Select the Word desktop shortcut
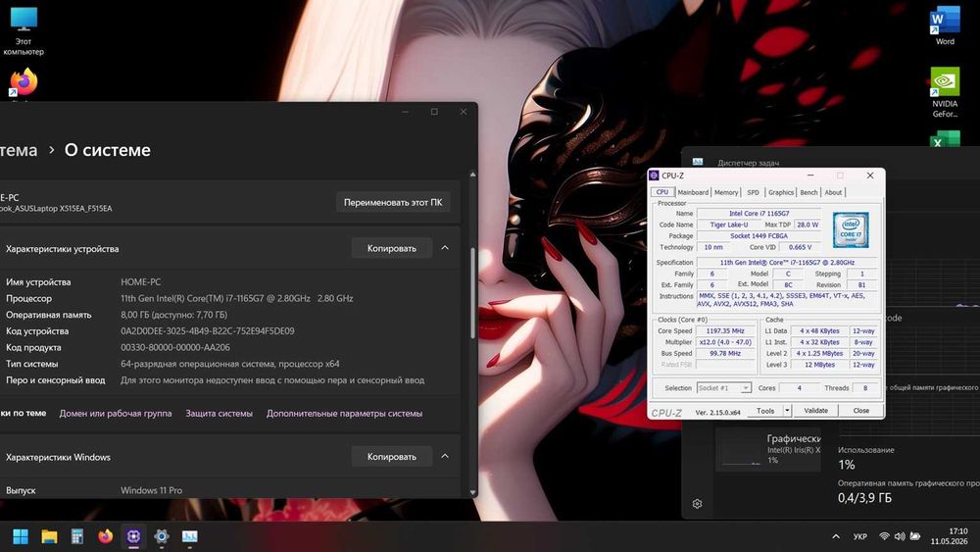Viewport: 980px width, 552px height. point(945,26)
